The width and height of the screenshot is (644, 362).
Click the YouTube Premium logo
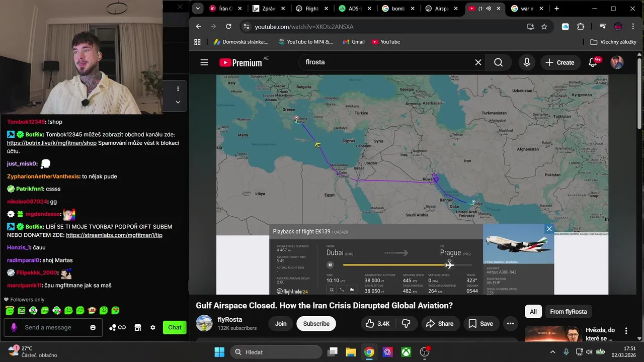click(x=242, y=62)
